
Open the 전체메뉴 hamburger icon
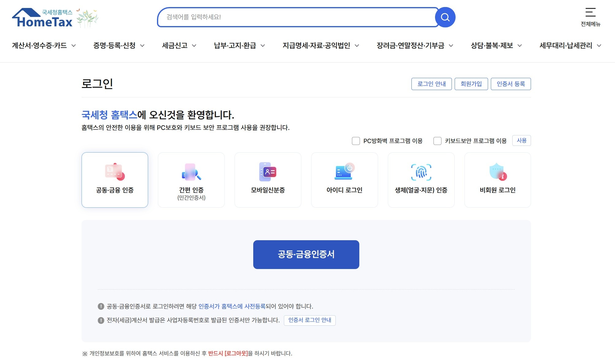tap(590, 12)
